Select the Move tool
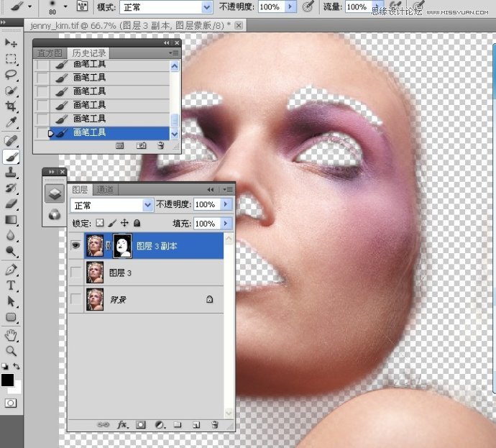496x448 pixels. (11, 43)
